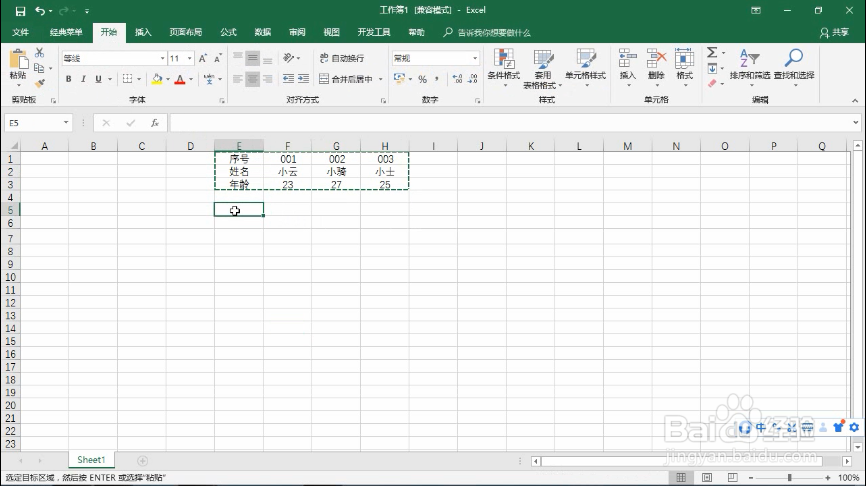Viewport: 866px width, 486px height.
Task: Open the font size dropdown
Action: (189, 59)
